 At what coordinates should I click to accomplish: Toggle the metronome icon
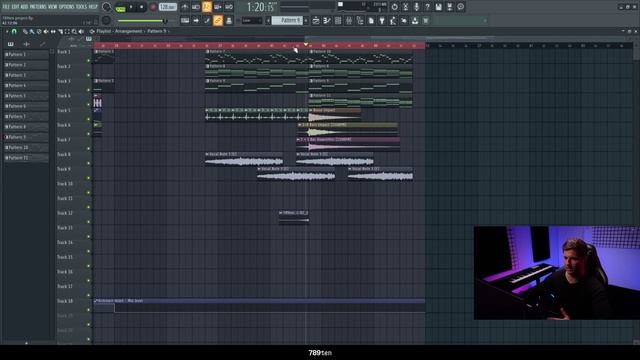click(185, 7)
